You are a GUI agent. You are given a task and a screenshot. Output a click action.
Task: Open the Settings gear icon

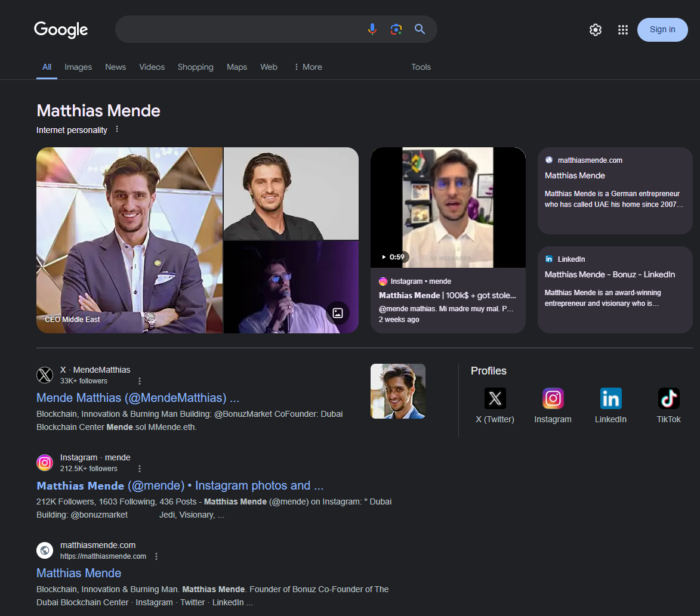point(595,30)
